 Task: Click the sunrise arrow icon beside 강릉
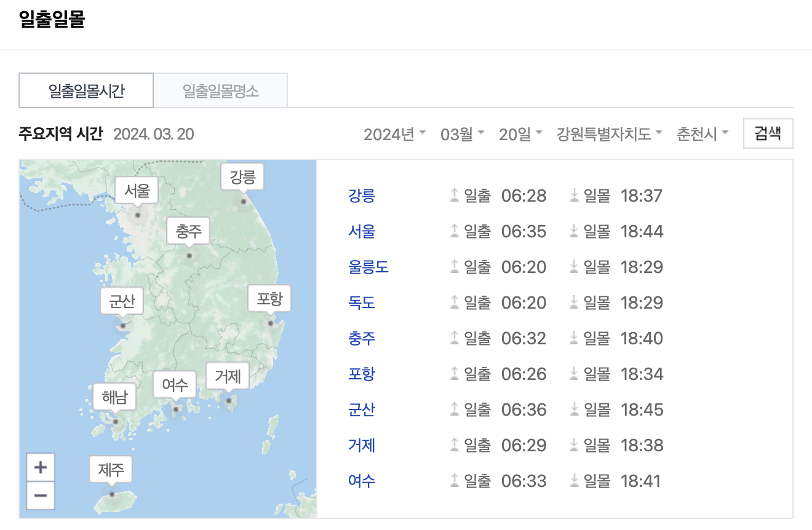453,196
